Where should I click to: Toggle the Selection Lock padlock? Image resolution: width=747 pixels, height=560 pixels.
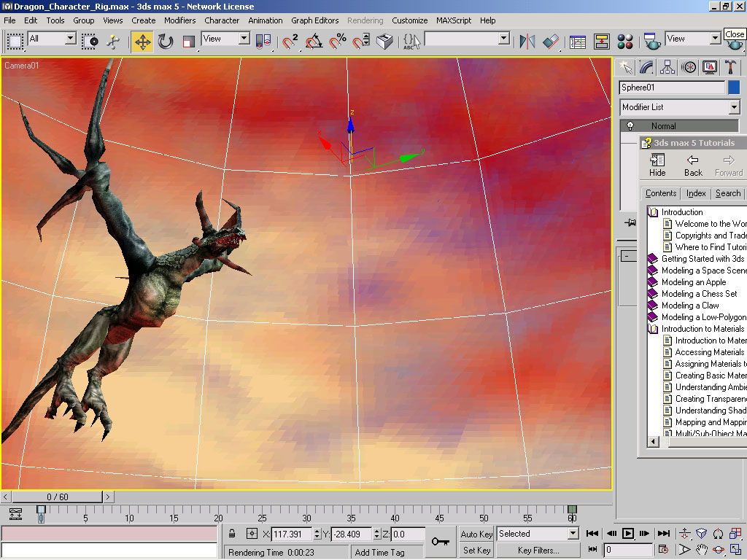pos(232,534)
